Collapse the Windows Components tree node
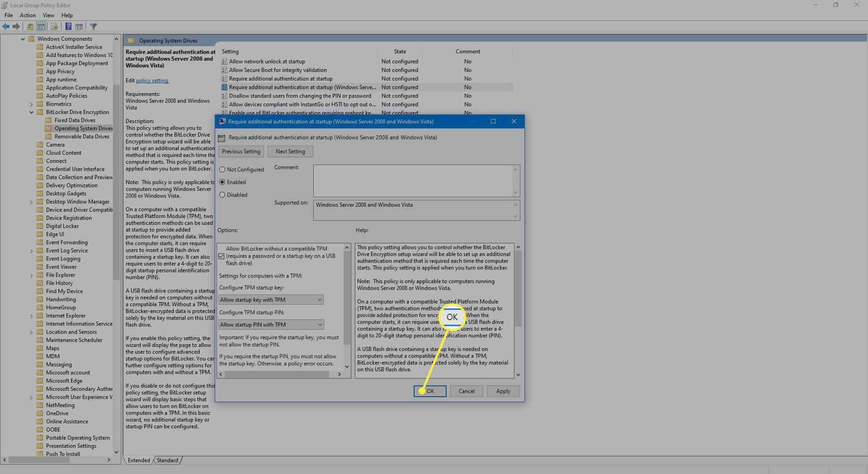The width and height of the screenshot is (868, 474). point(23,39)
